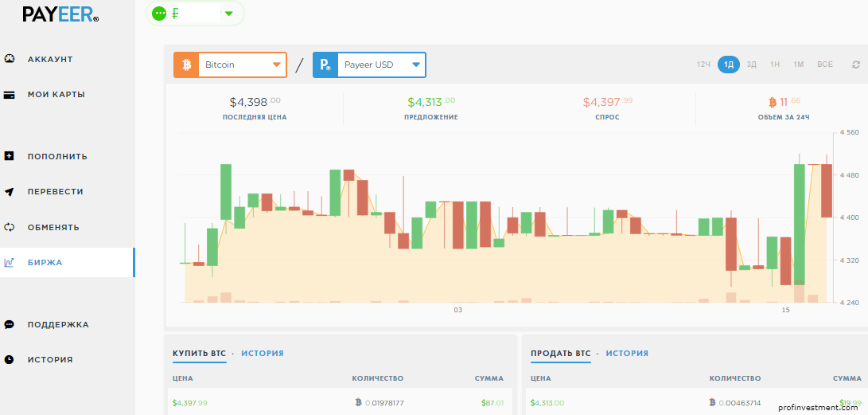The width and height of the screenshot is (868, 415).
Task: Click the СПРОС price $4,397
Action: click(607, 102)
